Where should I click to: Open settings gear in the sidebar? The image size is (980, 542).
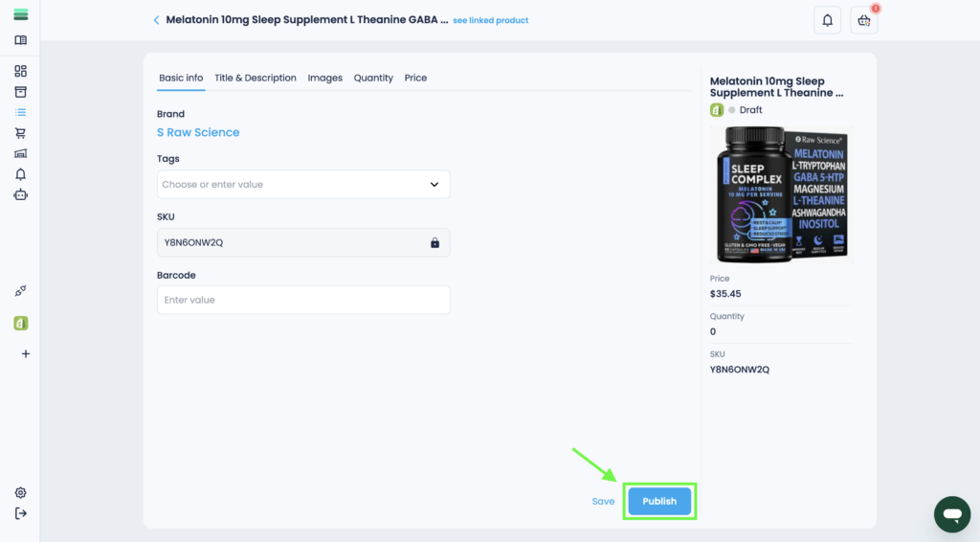pos(20,492)
